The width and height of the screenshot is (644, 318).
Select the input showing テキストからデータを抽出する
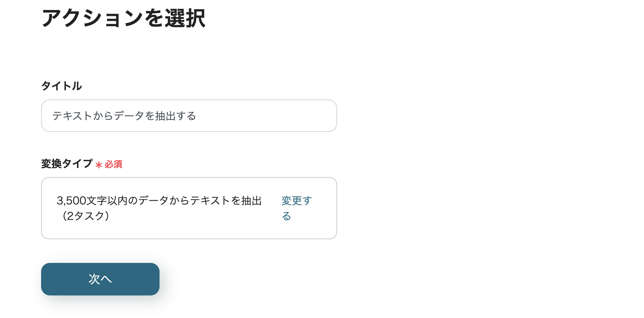[x=189, y=116]
